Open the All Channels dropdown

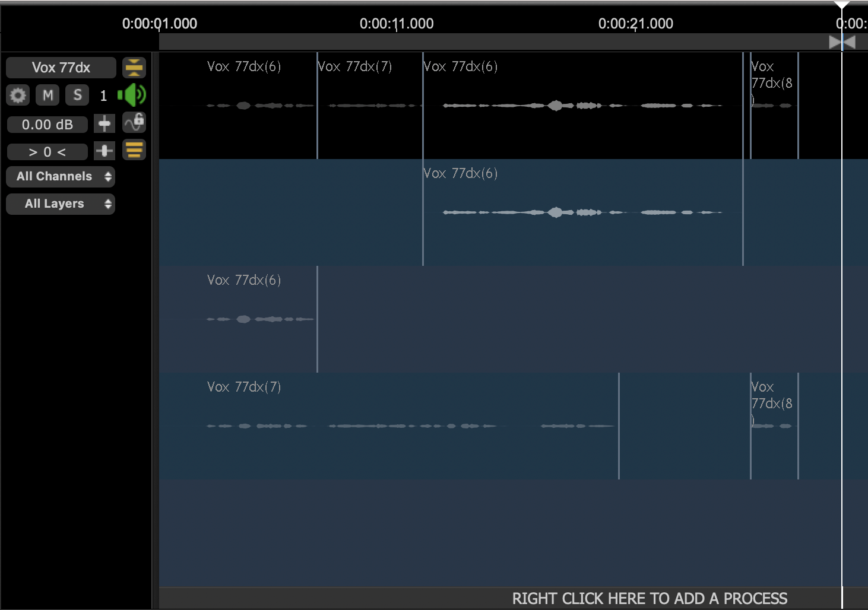[60, 176]
